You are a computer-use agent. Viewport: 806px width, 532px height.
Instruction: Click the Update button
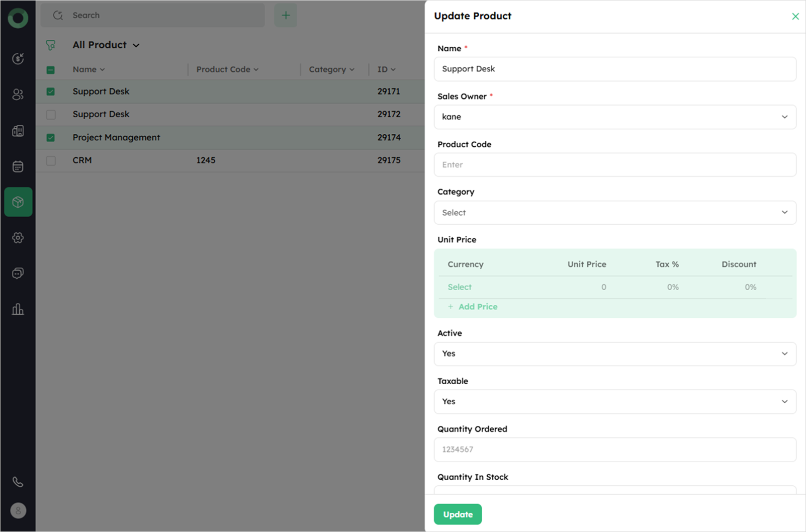pos(458,514)
